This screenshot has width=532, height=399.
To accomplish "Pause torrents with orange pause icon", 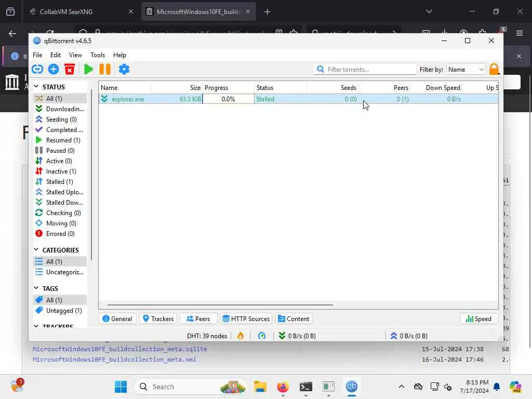I will pos(105,69).
